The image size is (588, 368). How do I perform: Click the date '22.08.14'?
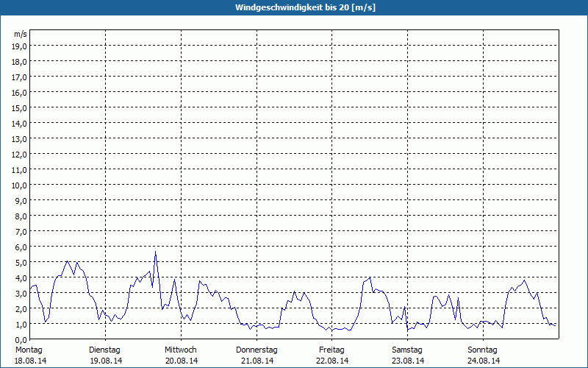(332, 361)
